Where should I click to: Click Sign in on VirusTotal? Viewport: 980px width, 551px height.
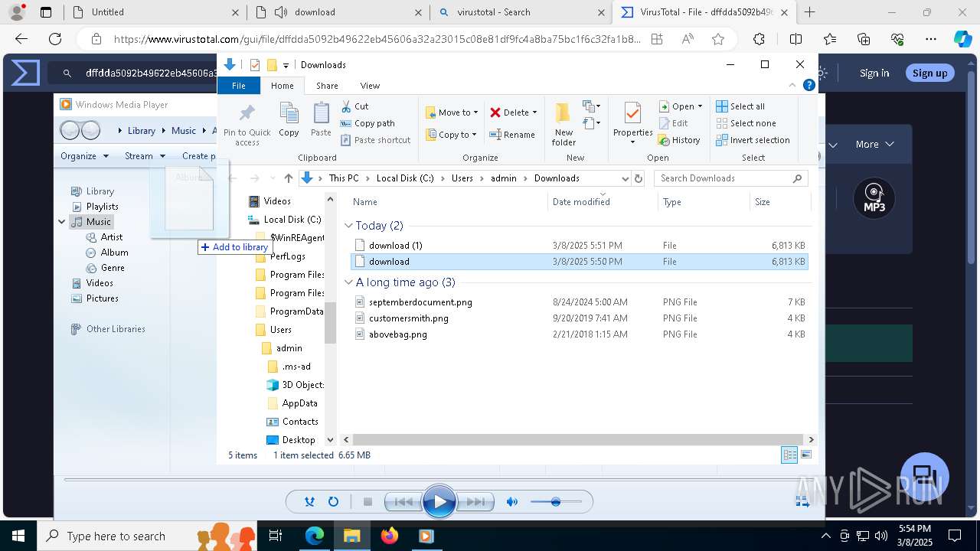point(874,73)
